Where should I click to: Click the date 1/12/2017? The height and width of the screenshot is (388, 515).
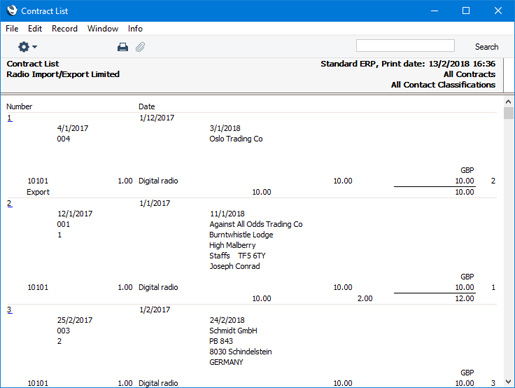click(x=157, y=118)
